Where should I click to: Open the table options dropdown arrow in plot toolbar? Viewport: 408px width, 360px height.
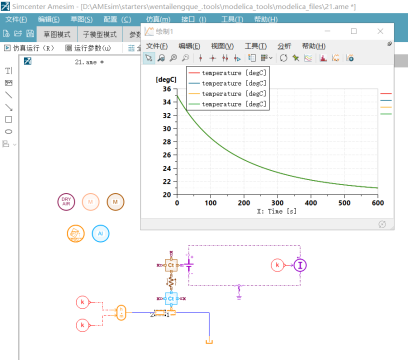pyautogui.click(x=271, y=58)
